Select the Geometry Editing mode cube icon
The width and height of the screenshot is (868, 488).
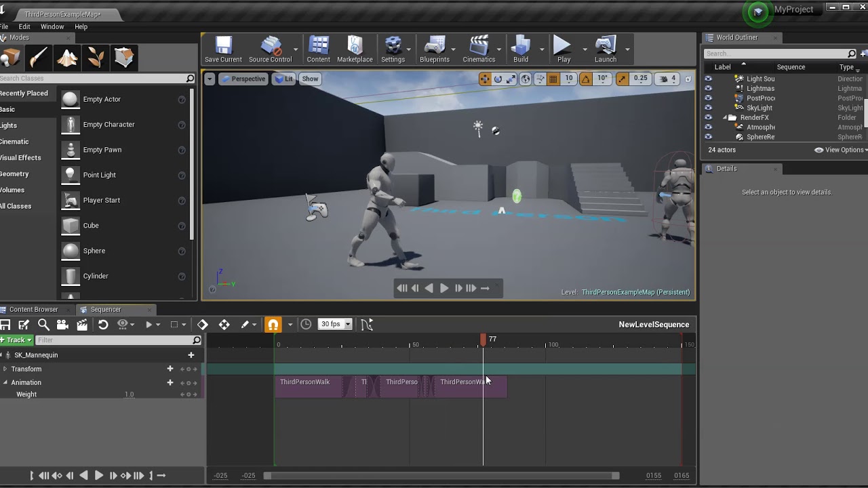coord(124,58)
